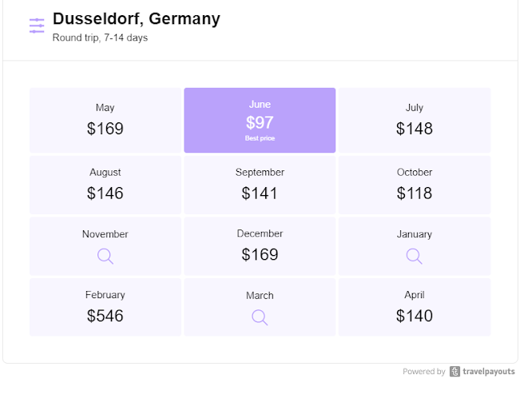Select the September $141 price tile
The width and height of the screenshot is (532, 395).
tap(260, 185)
